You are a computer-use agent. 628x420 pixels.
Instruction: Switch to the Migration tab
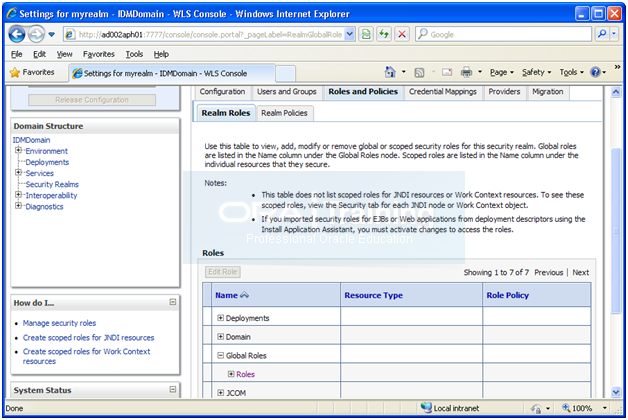pos(547,92)
